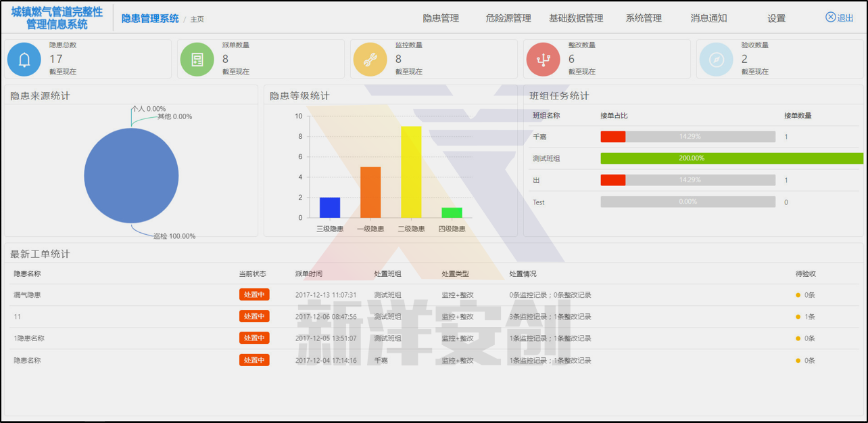
Task: Click the Test team 0.00% progress bar
Action: [688, 202]
